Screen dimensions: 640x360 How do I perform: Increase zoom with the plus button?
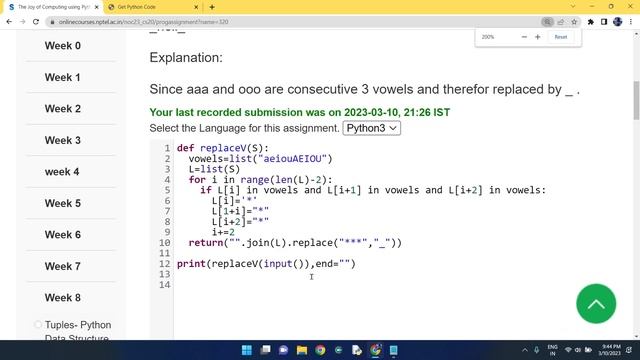point(538,37)
